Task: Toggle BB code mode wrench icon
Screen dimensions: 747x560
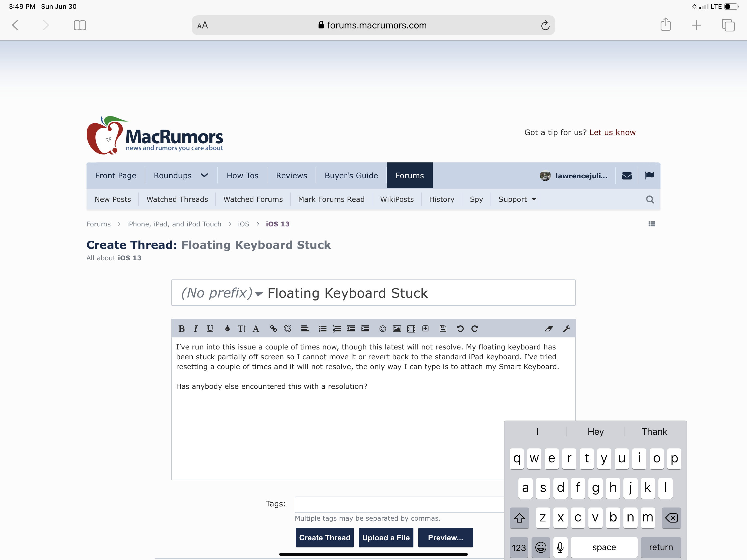Action: [566, 329]
